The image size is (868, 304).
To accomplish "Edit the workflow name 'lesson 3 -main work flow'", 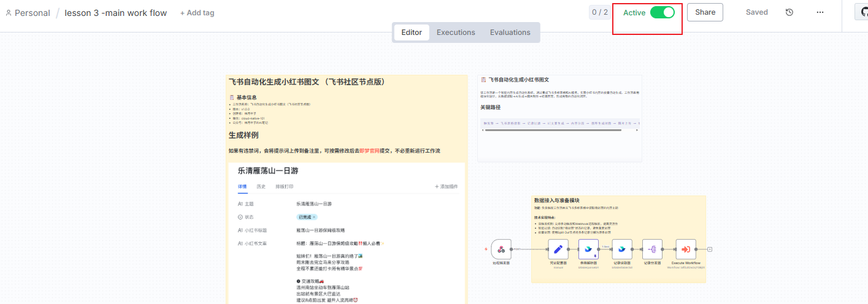I will (116, 13).
